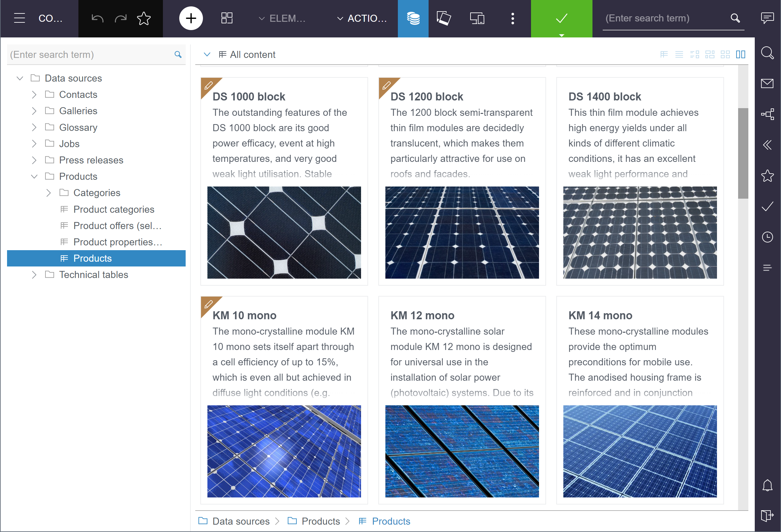The height and width of the screenshot is (532, 781).
Task: Click the DS 1200 block solar panel image
Action: [462, 233]
